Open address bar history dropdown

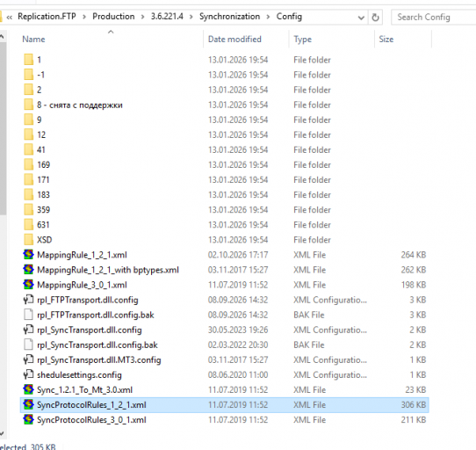click(x=361, y=18)
